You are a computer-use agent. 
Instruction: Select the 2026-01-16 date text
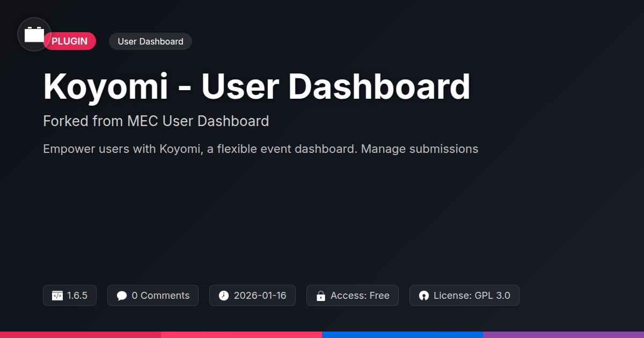[x=260, y=296]
